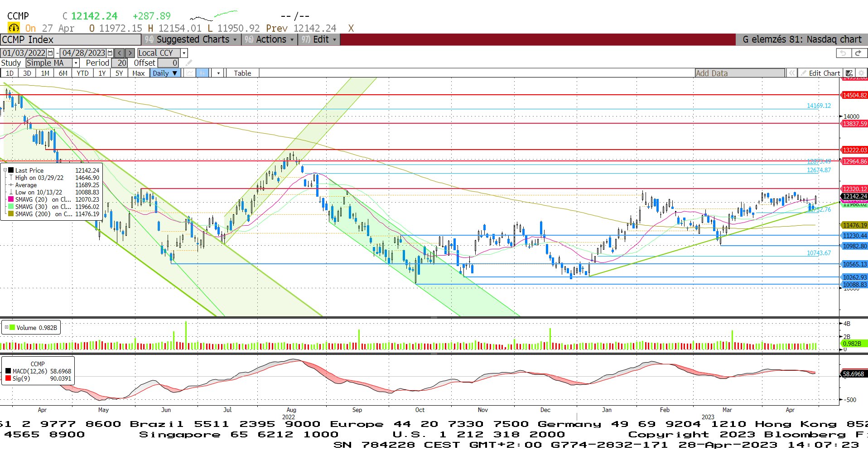868x470 pixels.
Task: Open the annotation notes icon beside Edit Chart
Action: (849, 73)
